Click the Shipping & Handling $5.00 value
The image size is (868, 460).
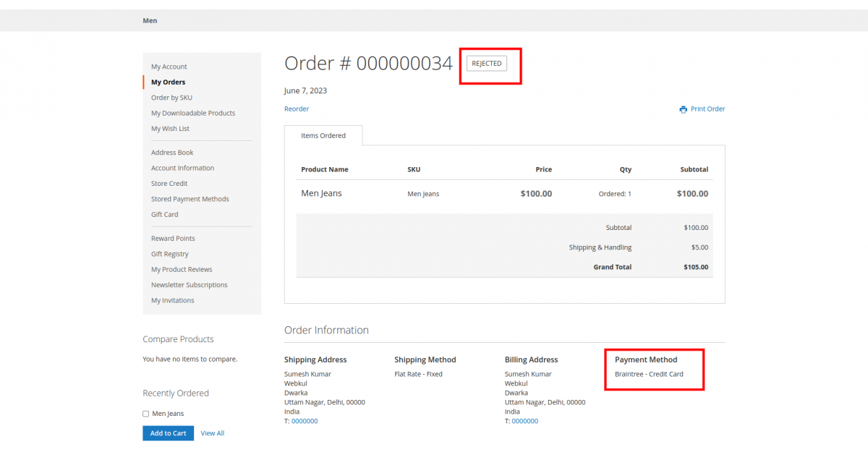(700, 247)
